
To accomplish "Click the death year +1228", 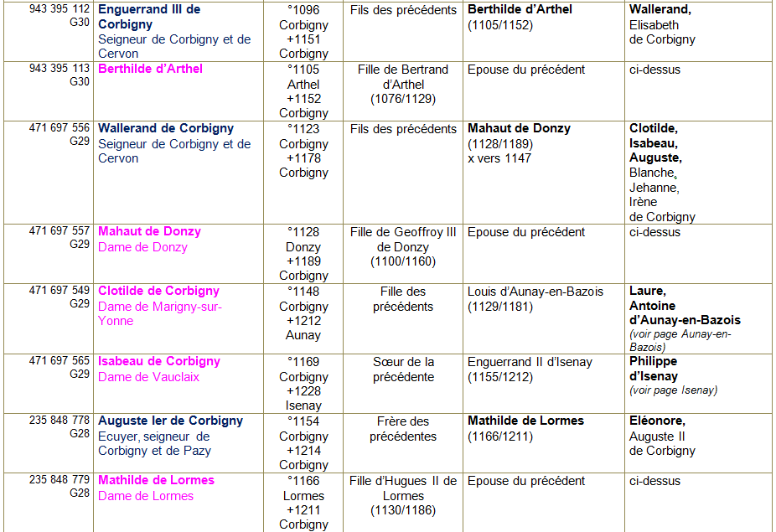I will tap(303, 391).
